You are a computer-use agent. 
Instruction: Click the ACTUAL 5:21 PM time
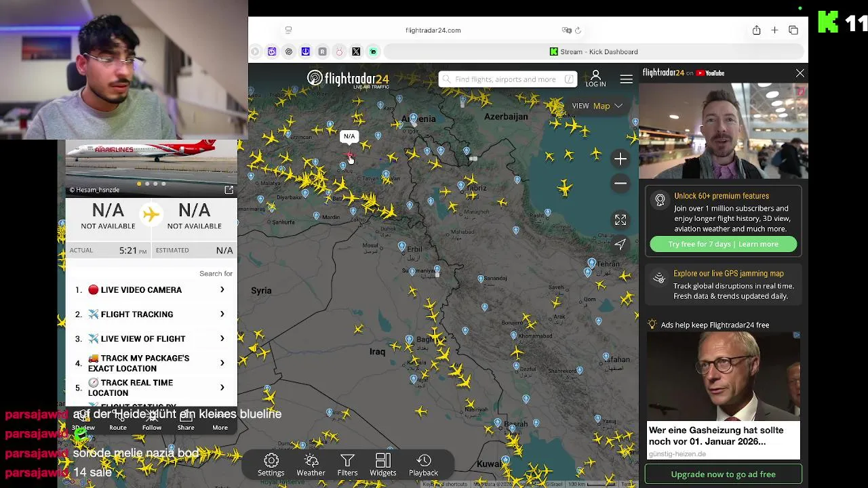tap(133, 251)
